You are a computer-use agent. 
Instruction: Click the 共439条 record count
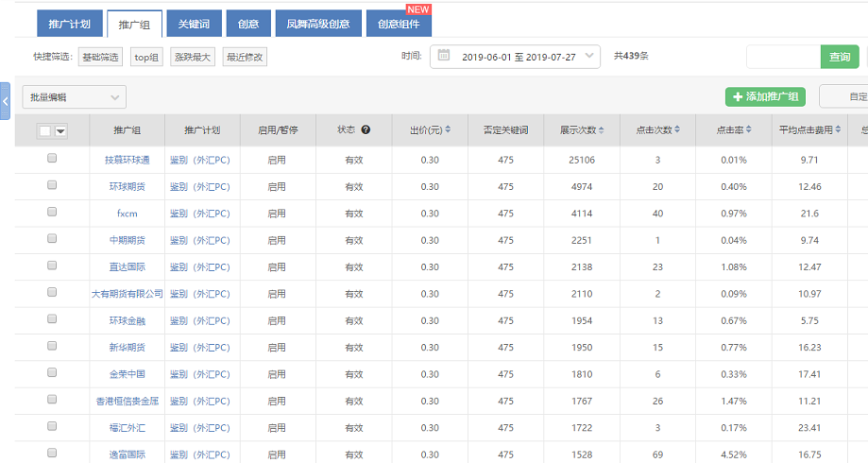click(x=631, y=56)
